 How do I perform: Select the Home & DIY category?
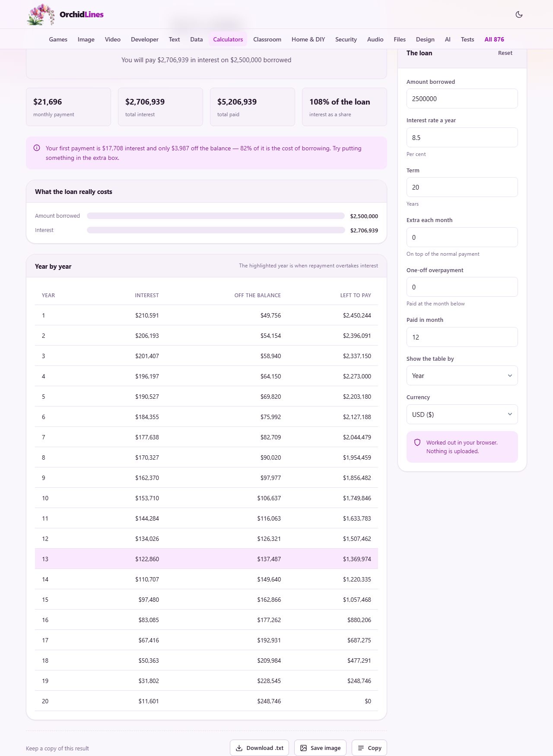pyautogui.click(x=308, y=39)
